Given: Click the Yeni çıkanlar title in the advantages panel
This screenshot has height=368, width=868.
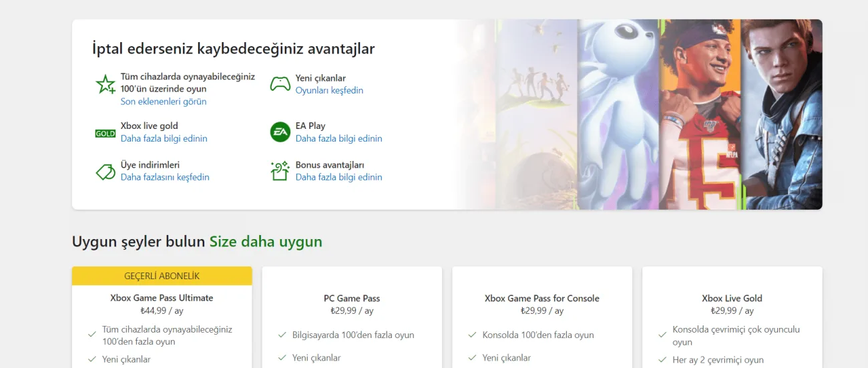Looking at the screenshot, I should 320,78.
